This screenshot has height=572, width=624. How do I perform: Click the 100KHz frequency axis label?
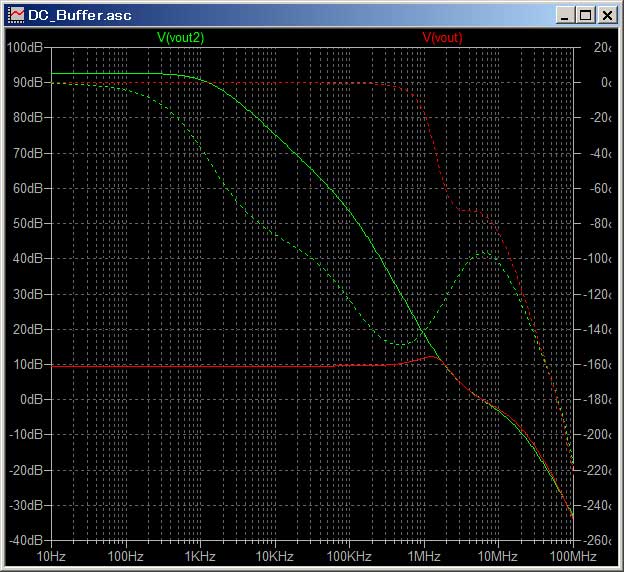[349, 556]
